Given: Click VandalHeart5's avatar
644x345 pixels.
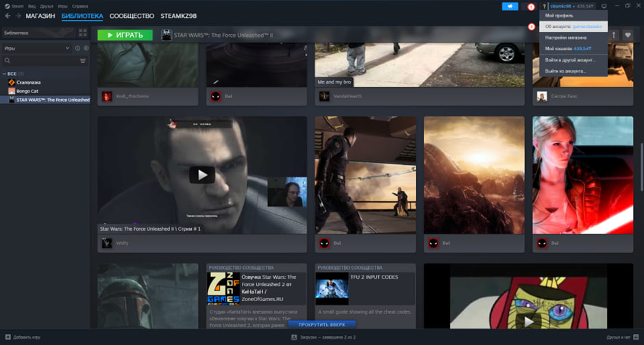Looking at the screenshot, I should tap(324, 97).
